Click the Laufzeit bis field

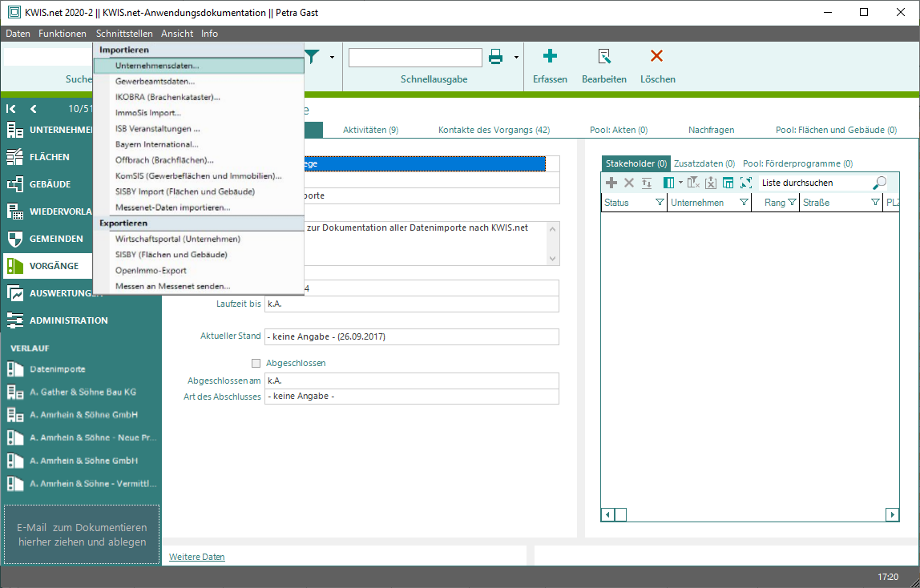[412, 304]
